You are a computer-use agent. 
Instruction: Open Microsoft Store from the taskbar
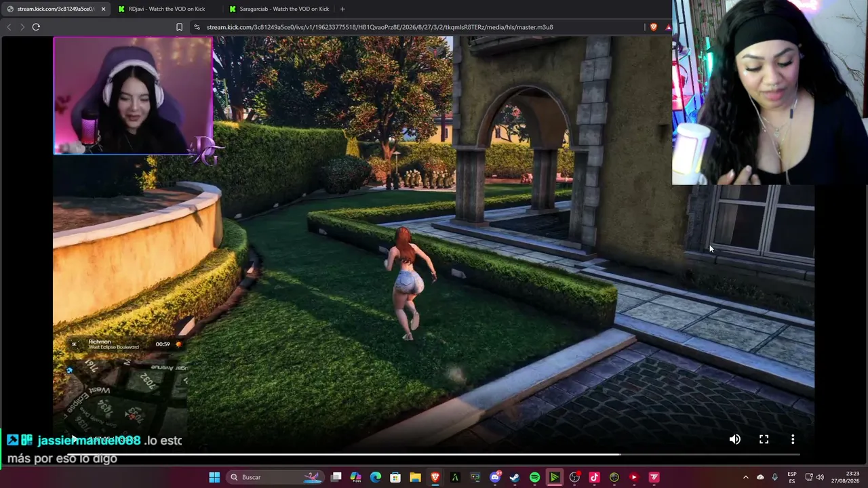pos(395,477)
